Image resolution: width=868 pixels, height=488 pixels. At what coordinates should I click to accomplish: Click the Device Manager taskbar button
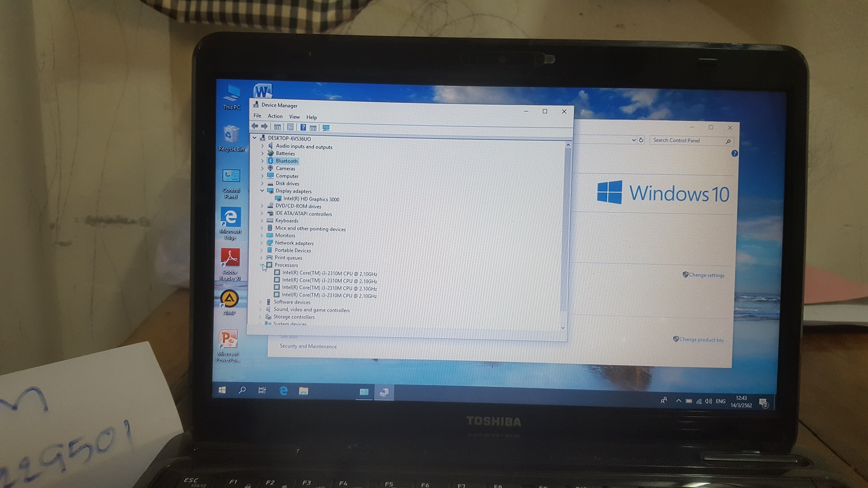pos(384,392)
